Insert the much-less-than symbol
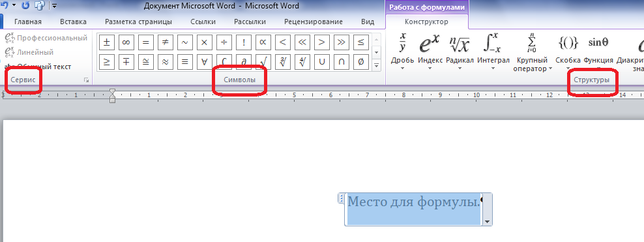This screenshot has height=242, width=644. coord(302,42)
